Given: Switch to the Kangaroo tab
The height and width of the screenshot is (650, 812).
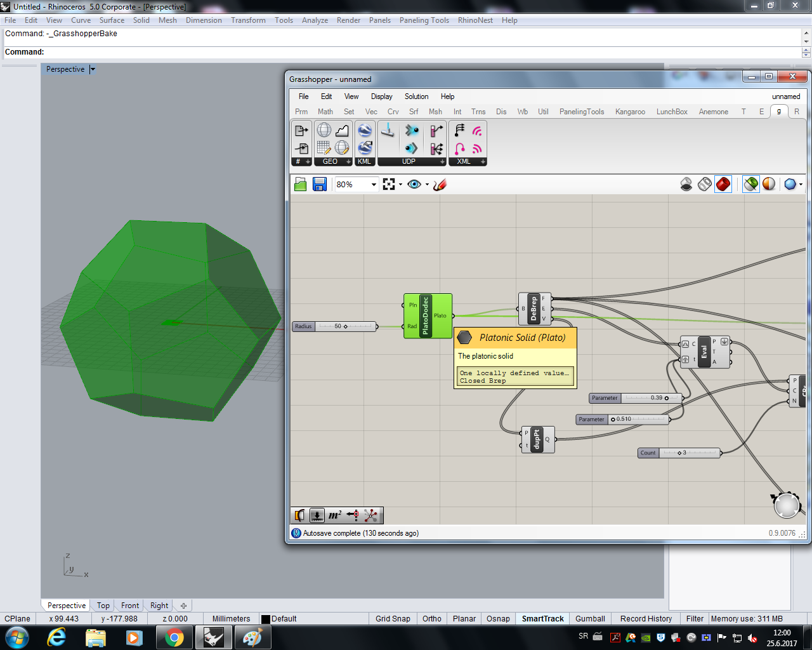Looking at the screenshot, I should (630, 112).
